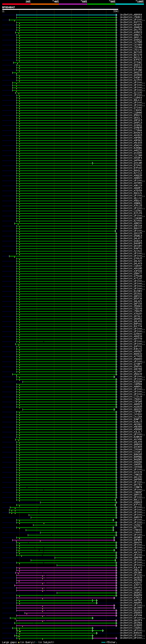This screenshot has width=146, height=644.
Task: Open hit UniRef100_C5KBC2
Action: [131, 17]
